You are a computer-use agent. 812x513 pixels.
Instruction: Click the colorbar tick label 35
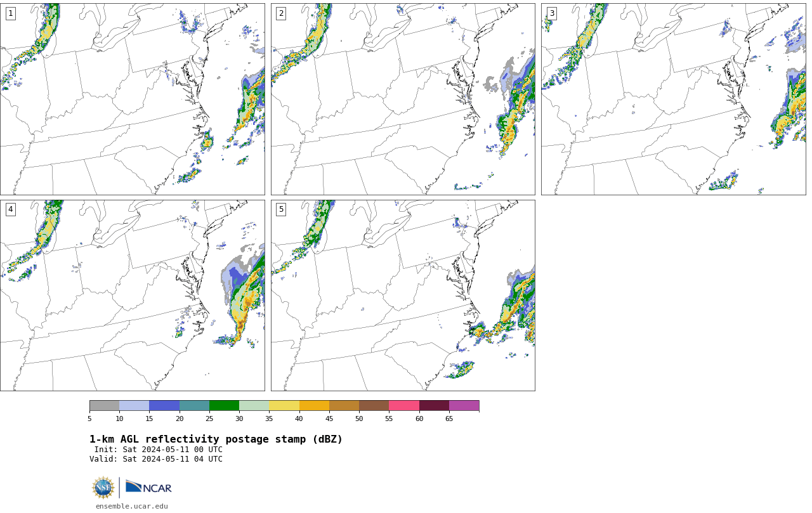[x=269, y=419]
